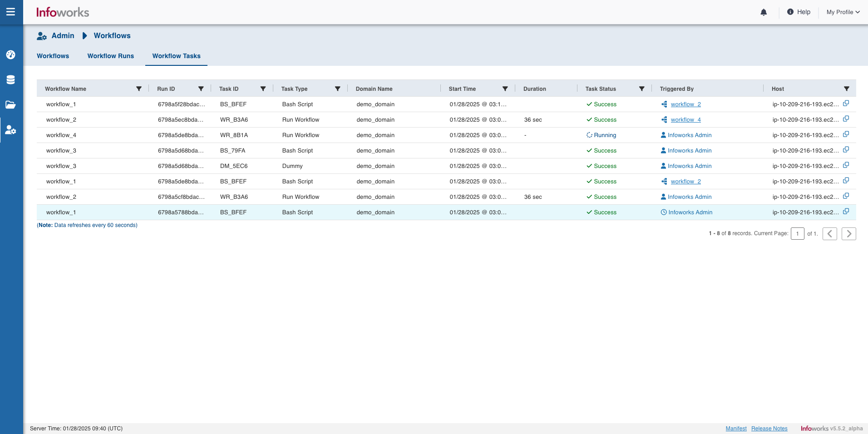Click Workflows in the breadcrumb
The image size is (868, 434).
112,36
